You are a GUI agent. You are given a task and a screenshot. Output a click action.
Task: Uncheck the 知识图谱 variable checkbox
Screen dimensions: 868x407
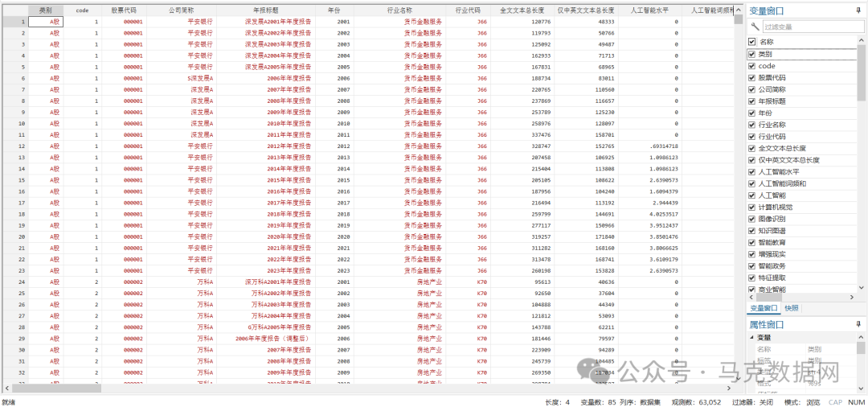pos(751,230)
